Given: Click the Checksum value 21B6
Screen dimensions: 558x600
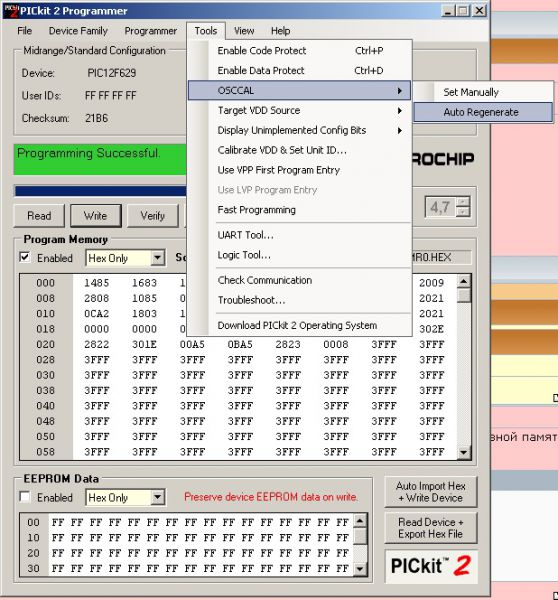Looking at the screenshot, I should (96, 118).
